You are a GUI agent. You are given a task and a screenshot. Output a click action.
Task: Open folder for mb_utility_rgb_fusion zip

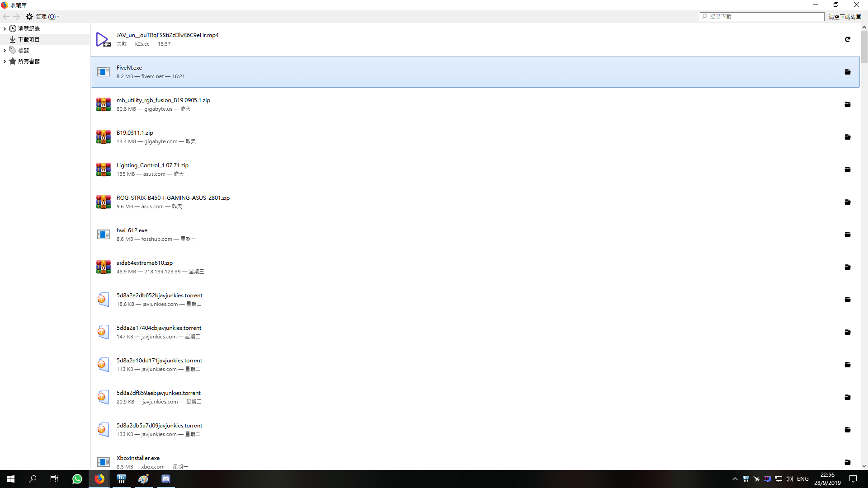[x=848, y=104]
